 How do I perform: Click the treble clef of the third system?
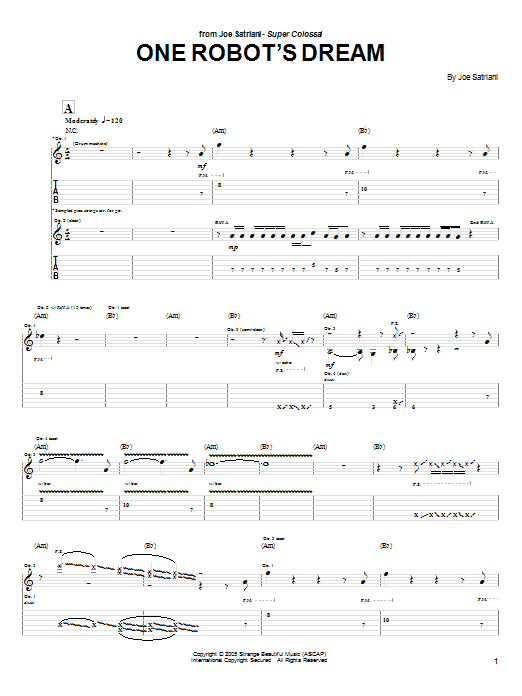click(28, 468)
